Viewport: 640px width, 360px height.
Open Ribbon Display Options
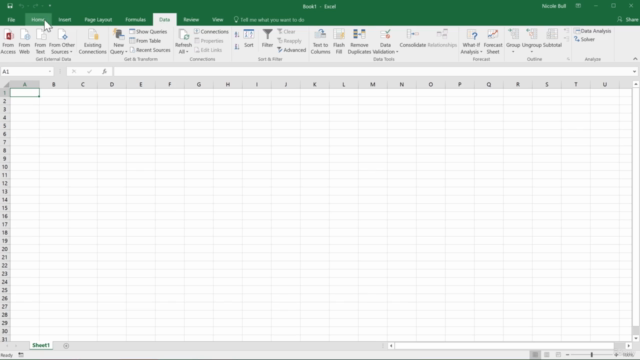578,6
